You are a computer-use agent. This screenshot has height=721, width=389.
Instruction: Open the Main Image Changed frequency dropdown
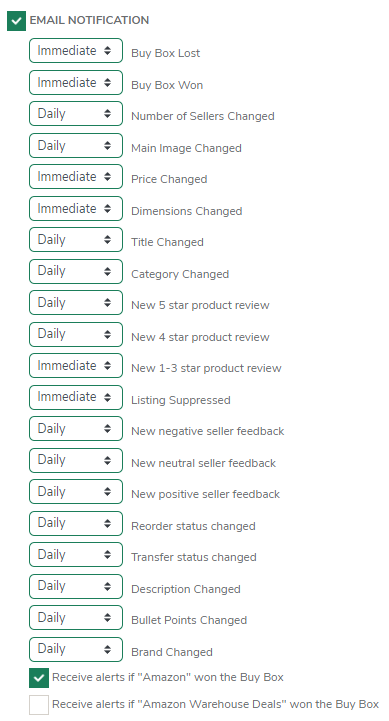click(x=76, y=145)
